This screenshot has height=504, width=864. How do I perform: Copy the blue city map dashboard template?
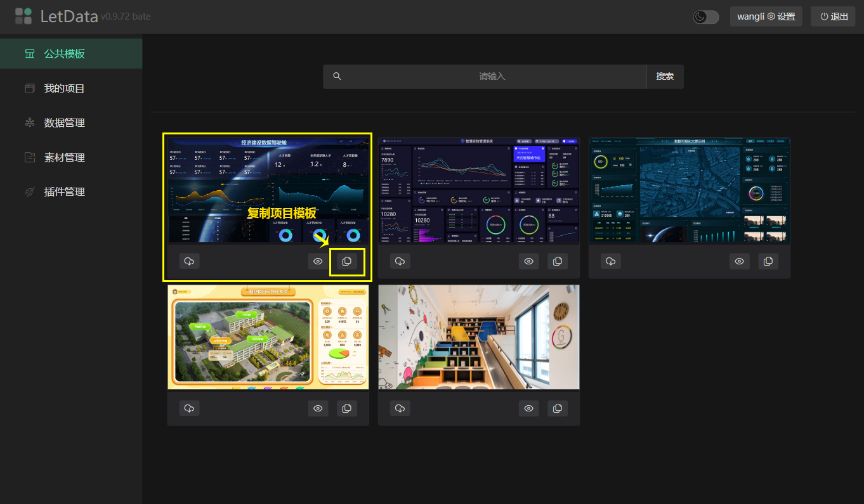(x=768, y=261)
